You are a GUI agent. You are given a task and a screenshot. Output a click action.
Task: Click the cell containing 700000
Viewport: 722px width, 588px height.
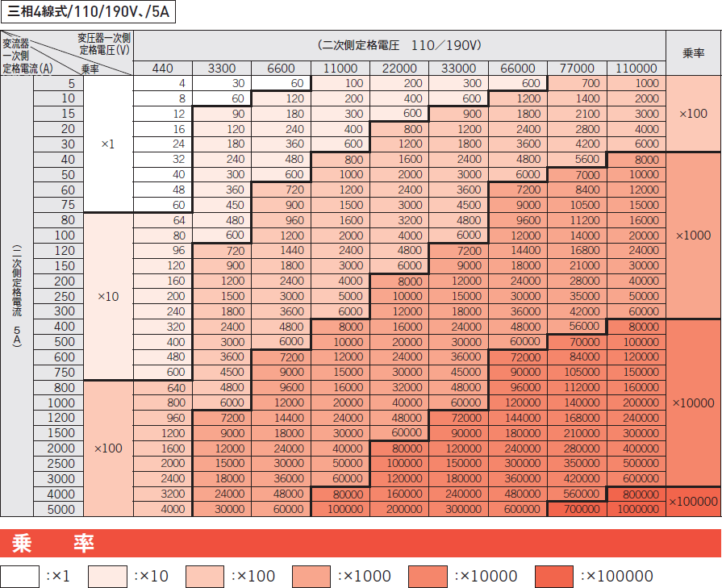(578, 509)
